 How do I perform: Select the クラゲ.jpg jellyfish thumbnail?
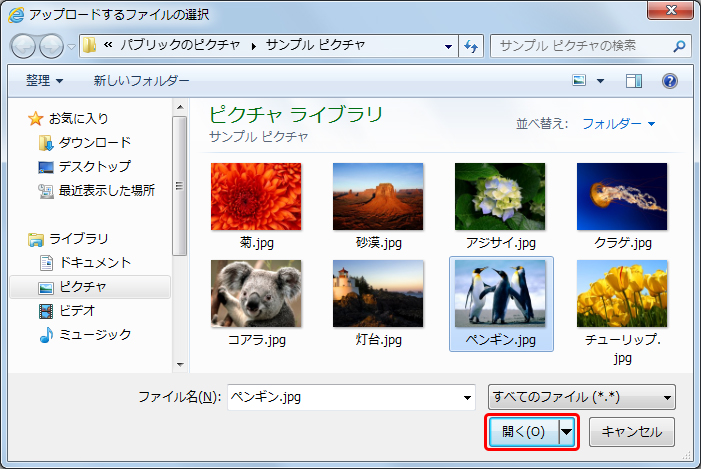[x=621, y=197]
